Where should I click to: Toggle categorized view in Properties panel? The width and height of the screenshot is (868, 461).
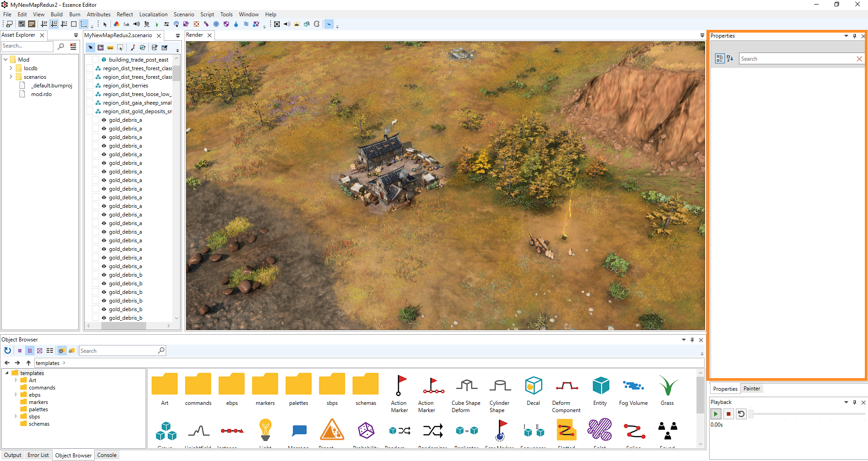click(x=720, y=58)
